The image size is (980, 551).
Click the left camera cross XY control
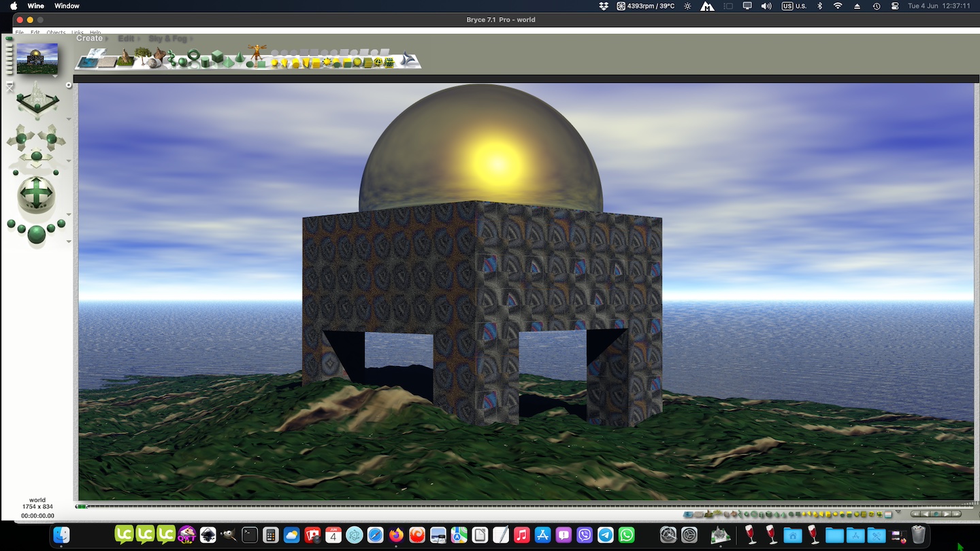(21, 139)
